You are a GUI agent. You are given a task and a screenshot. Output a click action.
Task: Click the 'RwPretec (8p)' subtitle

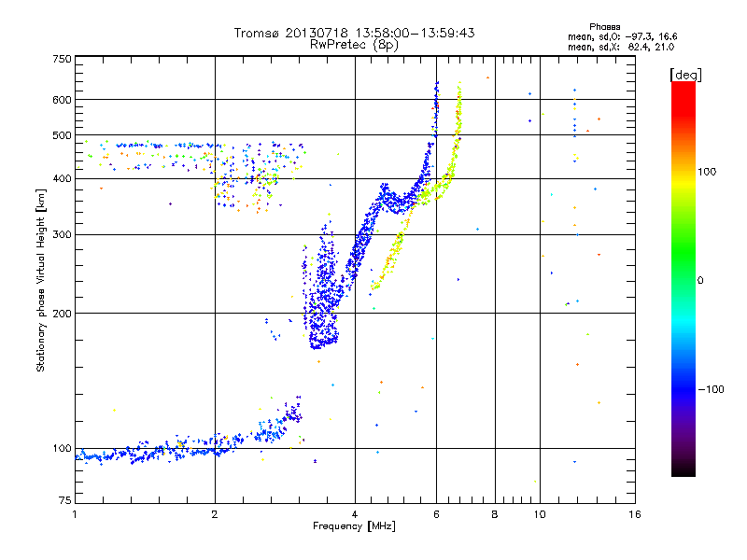pyautogui.click(x=354, y=45)
